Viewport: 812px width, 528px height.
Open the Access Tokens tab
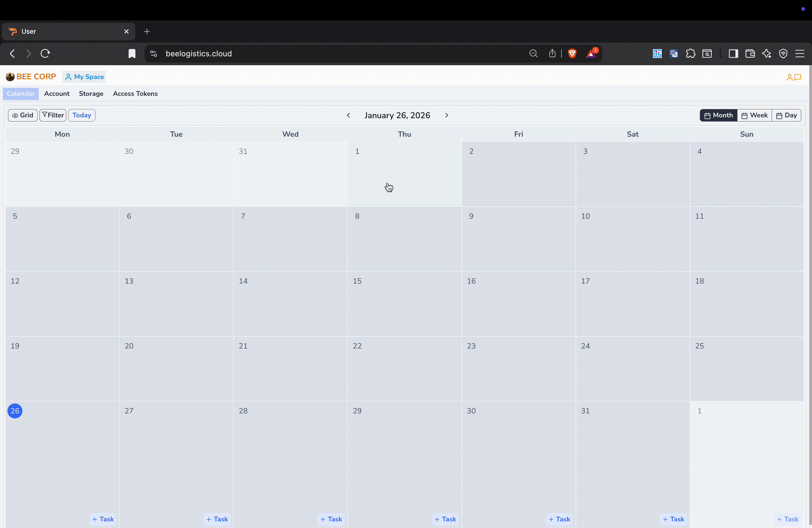pyautogui.click(x=135, y=93)
